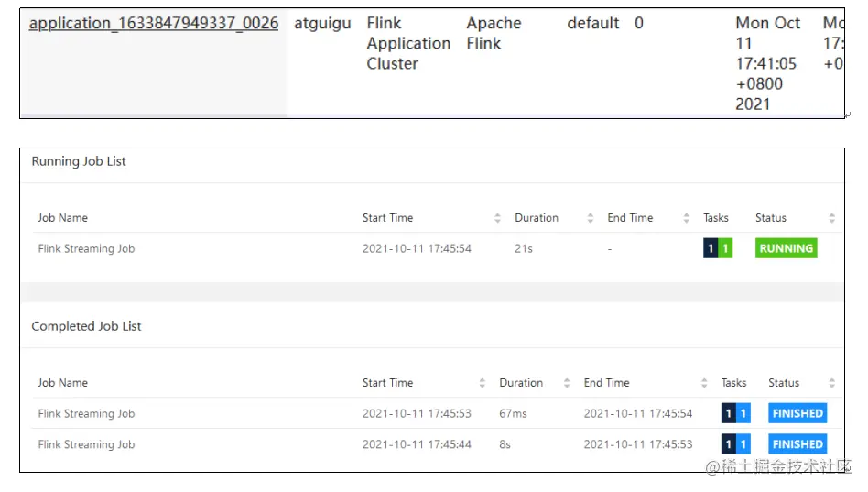Screen dimensions: 868x492
Task: Click FINISHED badge of the 8s job
Action: [x=797, y=444]
